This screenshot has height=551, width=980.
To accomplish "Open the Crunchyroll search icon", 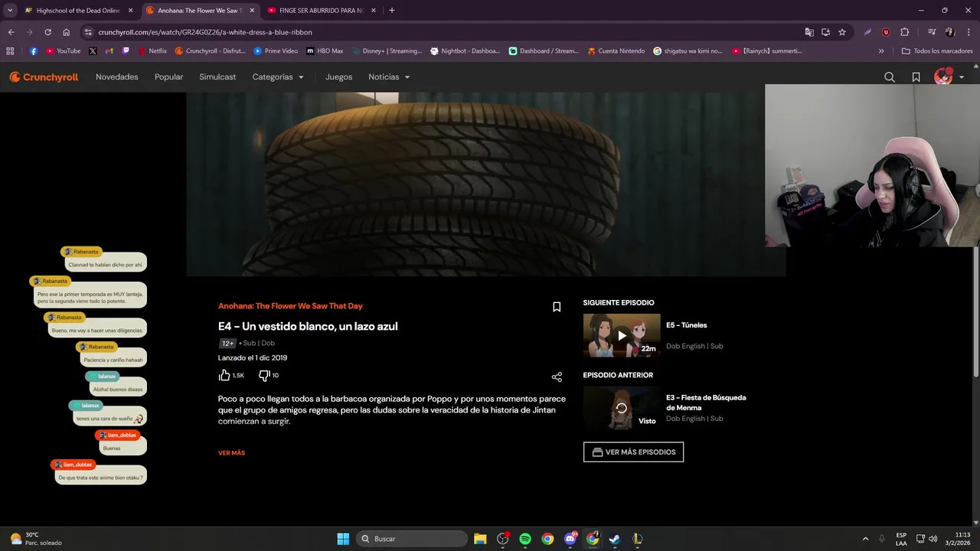I will pyautogui.click(x=889, y=77).
